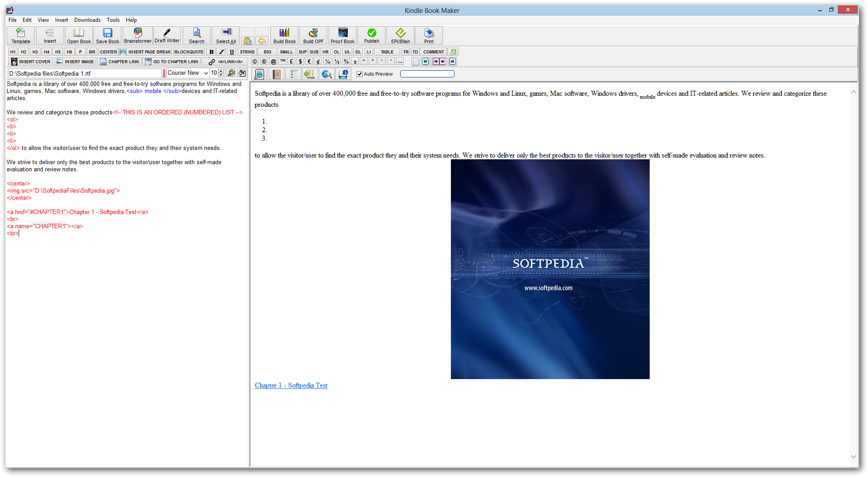Click Select All in toolbar
Image resolution: width=868 pixels, height=477 pixels.
tap(226, 36)
